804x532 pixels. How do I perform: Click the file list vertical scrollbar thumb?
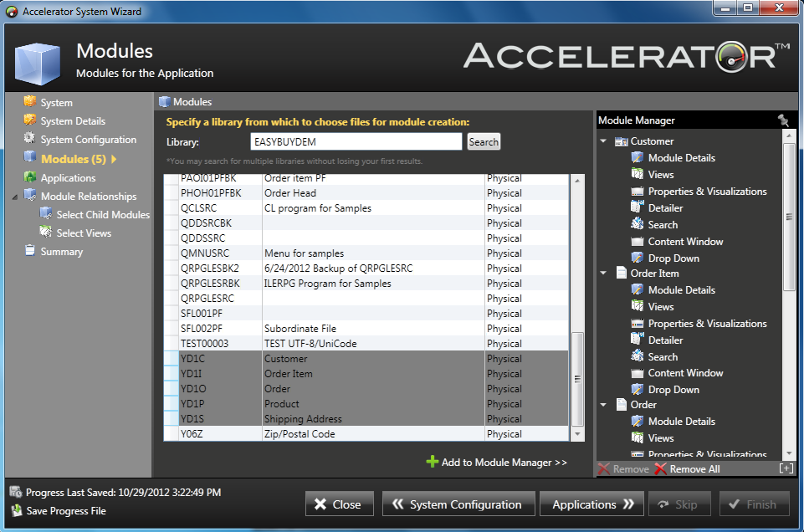point(577,379)
